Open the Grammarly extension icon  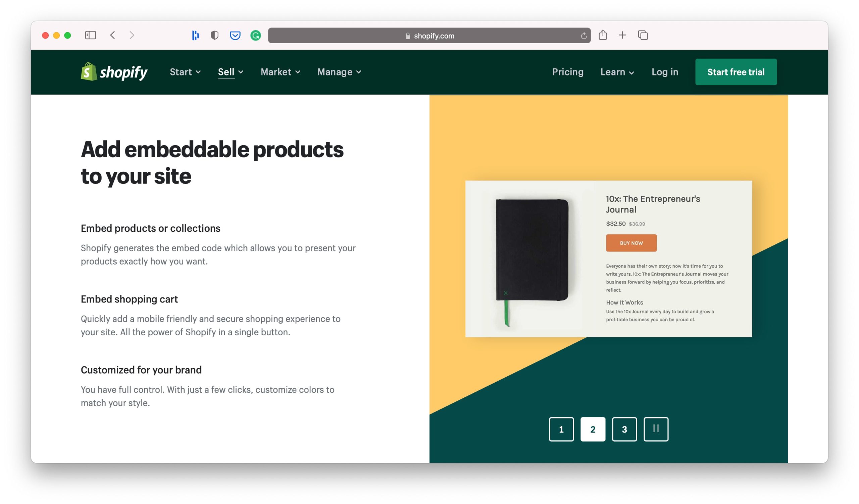click(x=256, y=36)
